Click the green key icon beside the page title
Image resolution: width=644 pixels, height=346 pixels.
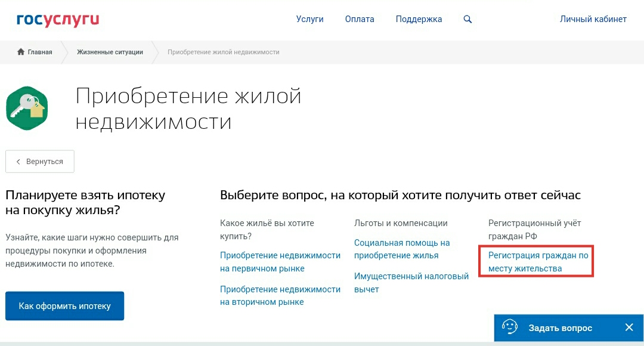(x=27, y=107)
